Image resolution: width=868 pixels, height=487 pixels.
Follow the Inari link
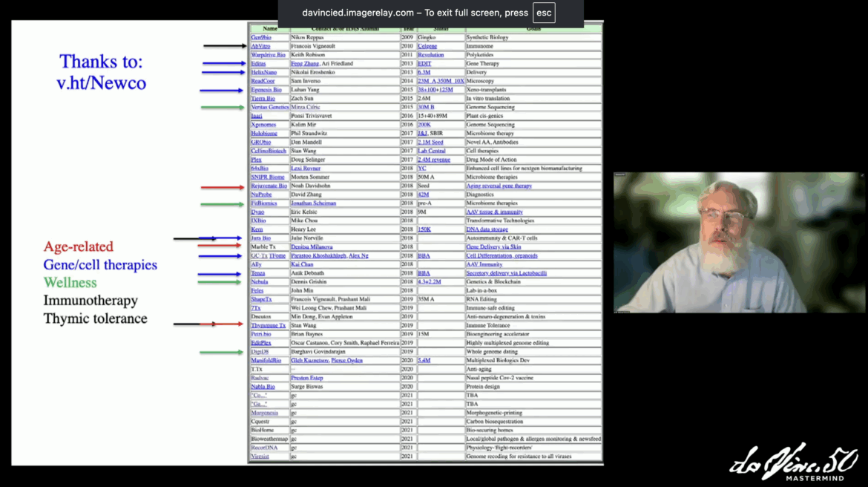click(257, 116)
